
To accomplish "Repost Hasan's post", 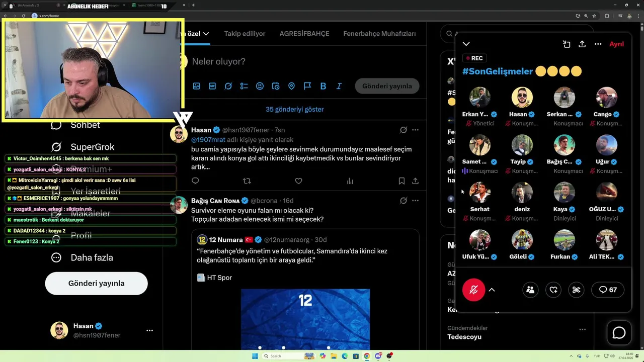I will click(x=247, y=181).
